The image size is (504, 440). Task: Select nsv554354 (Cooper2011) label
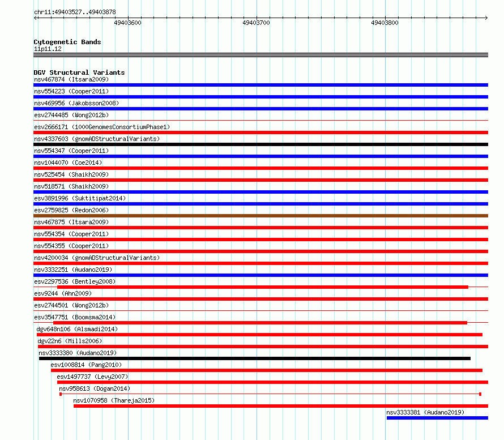coord(71,234)
